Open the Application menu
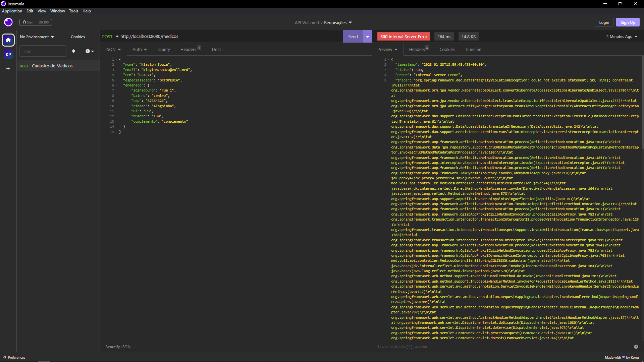 point(12,11)
